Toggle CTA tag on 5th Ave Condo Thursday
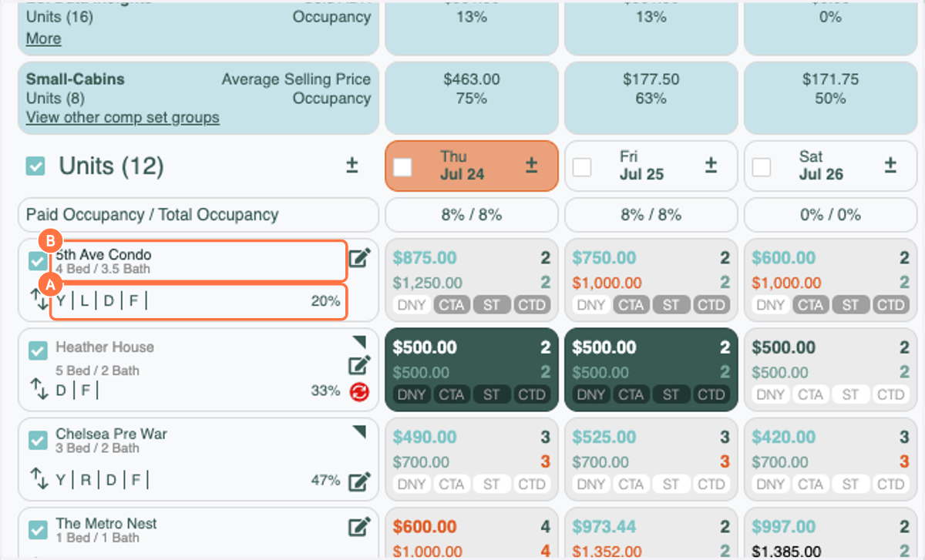 pos(452,305)
